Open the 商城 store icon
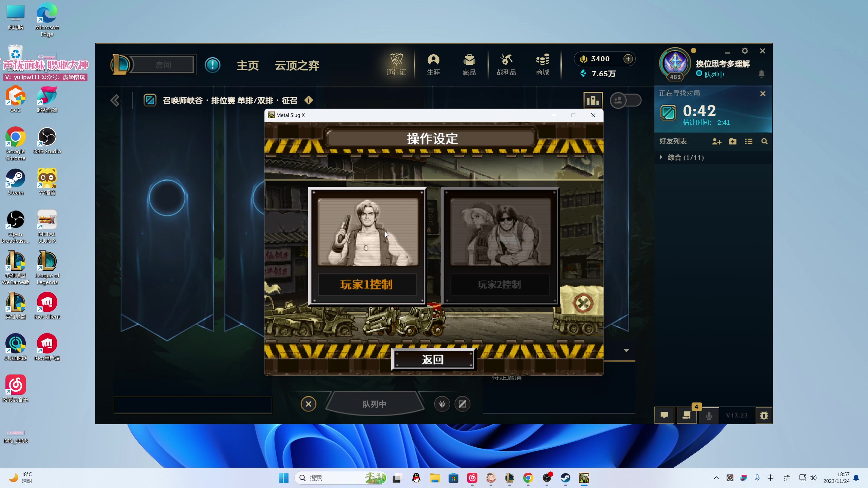Viewport: 868px width, 488px height. (x=542, y=64)
